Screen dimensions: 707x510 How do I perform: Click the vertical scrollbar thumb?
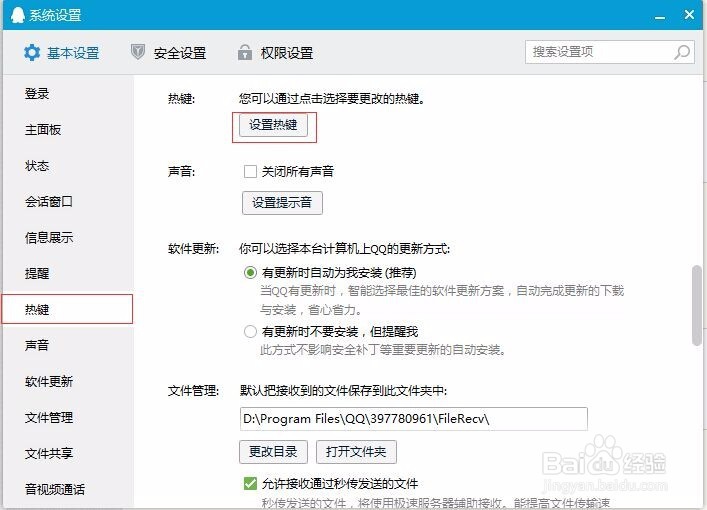[x=697, y=306]
